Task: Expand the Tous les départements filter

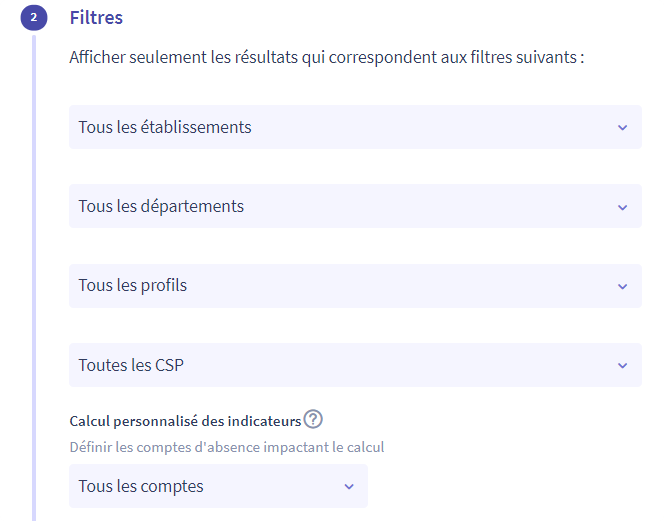Action: click(355, 206)
